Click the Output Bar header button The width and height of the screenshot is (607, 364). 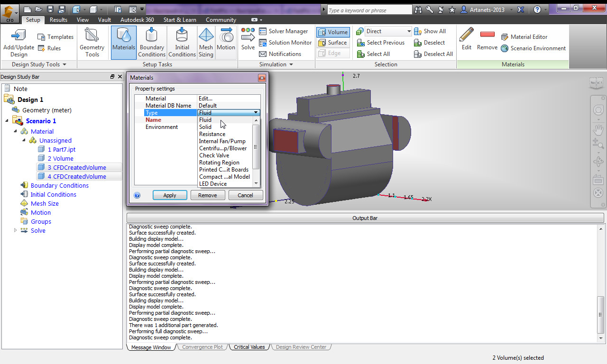tap(365, 218)
